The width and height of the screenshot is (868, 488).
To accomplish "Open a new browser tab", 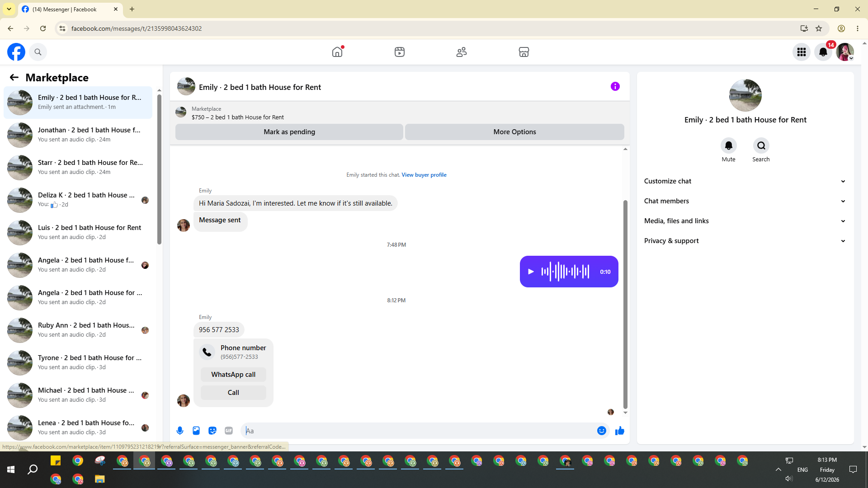I will (132, 9).
